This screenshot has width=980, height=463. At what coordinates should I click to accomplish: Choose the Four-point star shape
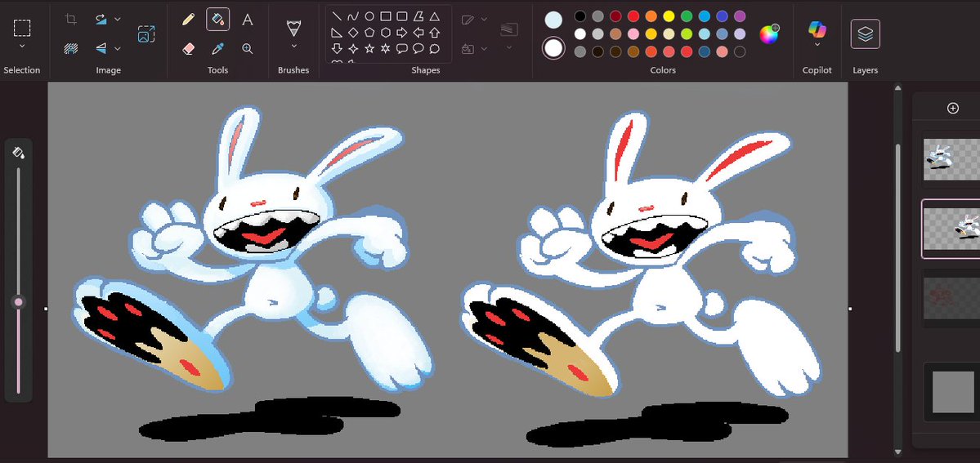point(353,49)
